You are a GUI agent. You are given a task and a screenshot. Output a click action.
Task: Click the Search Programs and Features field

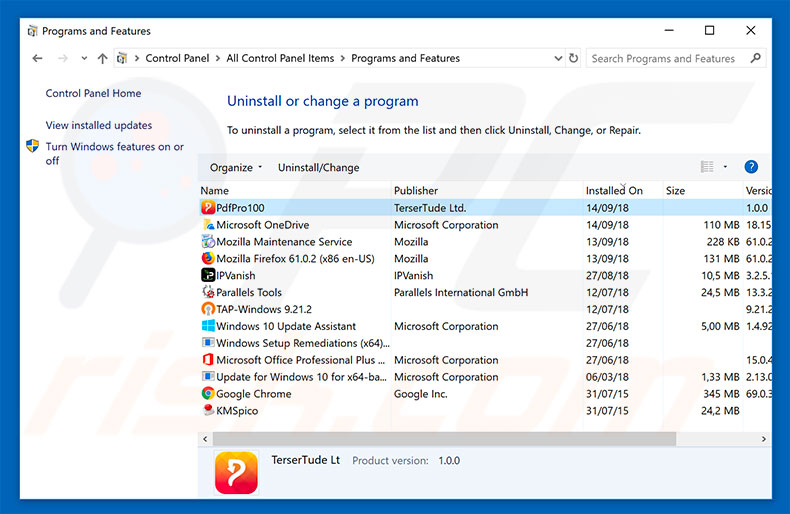pos(670,59)
